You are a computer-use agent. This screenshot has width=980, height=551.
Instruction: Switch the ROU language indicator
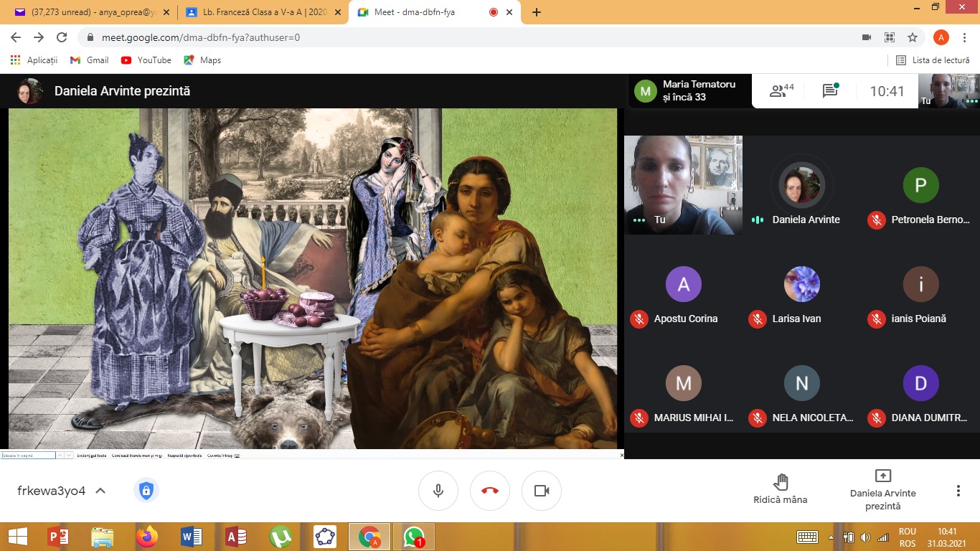pyautogui.click(x=908, y=537)
